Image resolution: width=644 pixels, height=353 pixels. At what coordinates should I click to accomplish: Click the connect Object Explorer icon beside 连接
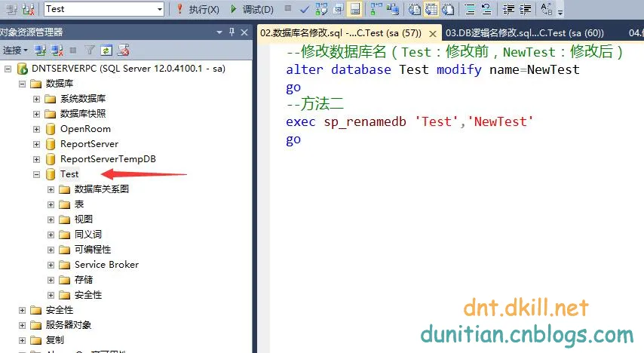tap(40, 51)
